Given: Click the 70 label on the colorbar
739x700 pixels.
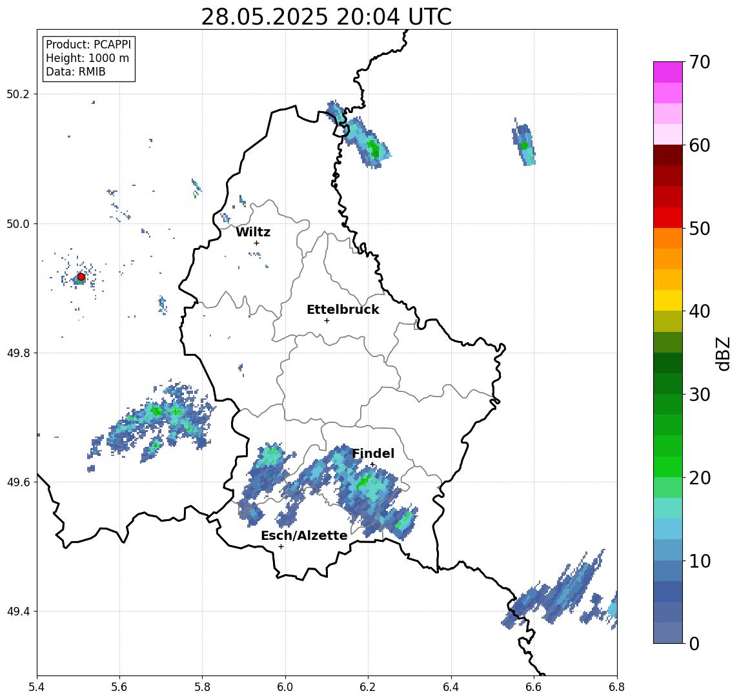Looking at the screenshot, I should click(x=700, y=62).
